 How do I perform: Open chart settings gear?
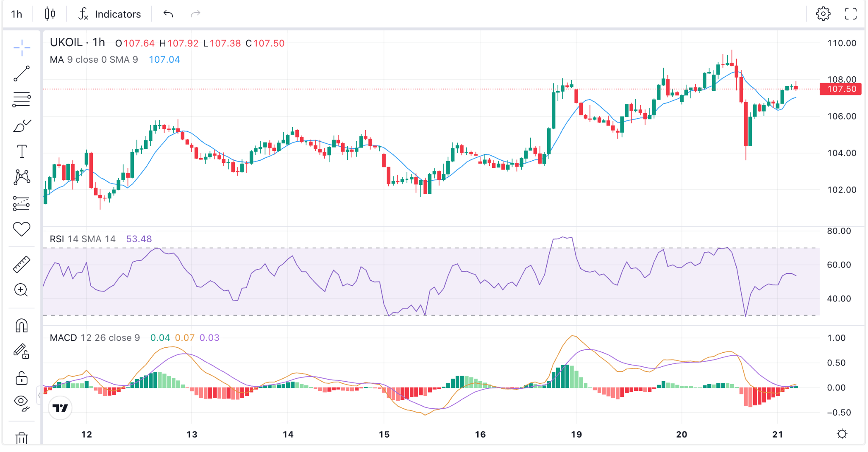coord(823,14)
